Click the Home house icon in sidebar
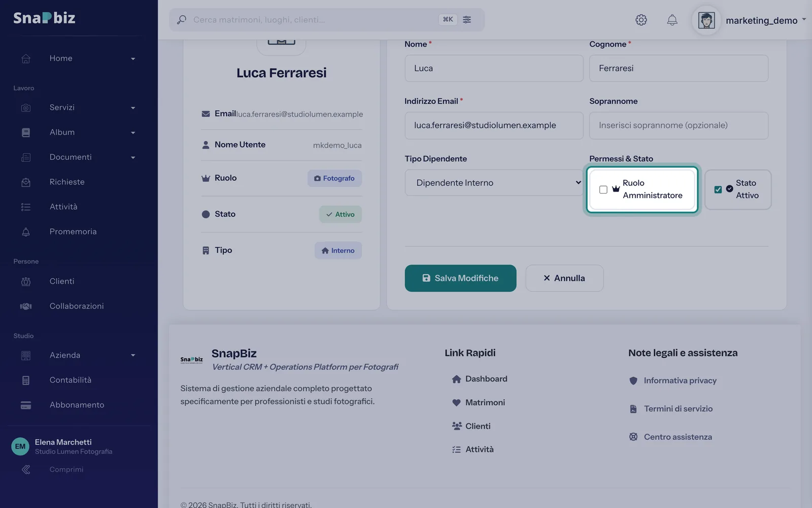 click(26, 58)
